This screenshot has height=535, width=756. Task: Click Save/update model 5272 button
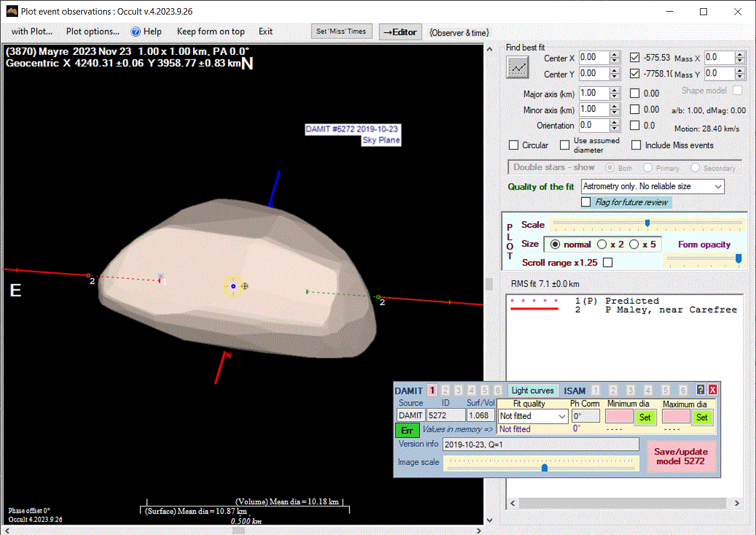coord(680,456)
